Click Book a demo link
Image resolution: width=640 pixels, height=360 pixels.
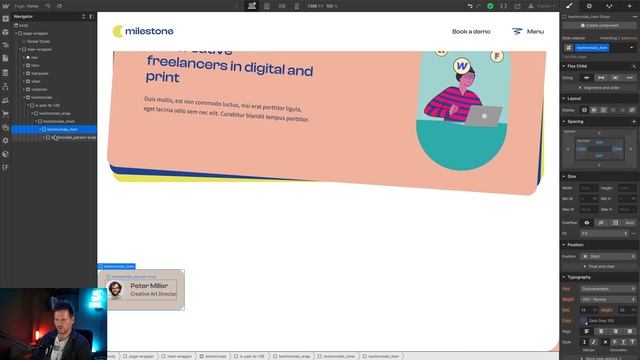click(471, 31)
